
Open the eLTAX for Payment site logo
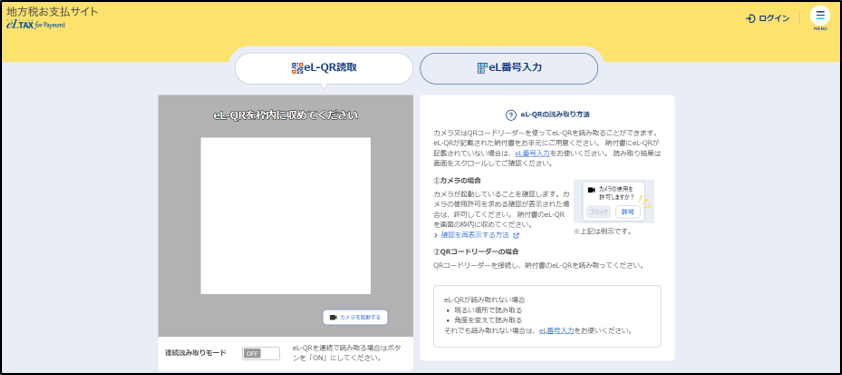[52, 17]
